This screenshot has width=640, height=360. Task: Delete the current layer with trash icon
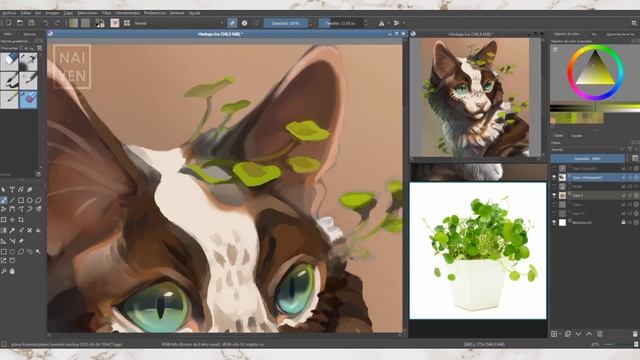(635, 334)
